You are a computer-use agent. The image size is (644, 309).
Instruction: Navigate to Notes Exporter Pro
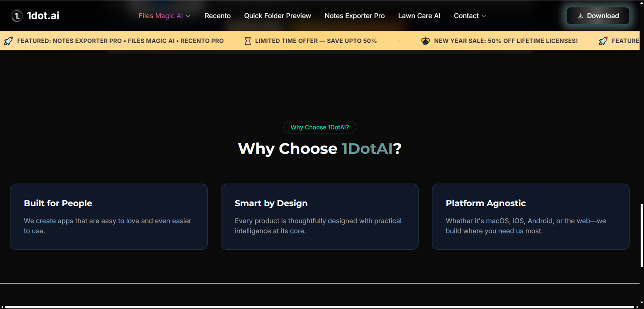pyautogui.click(x=354, y=16)
